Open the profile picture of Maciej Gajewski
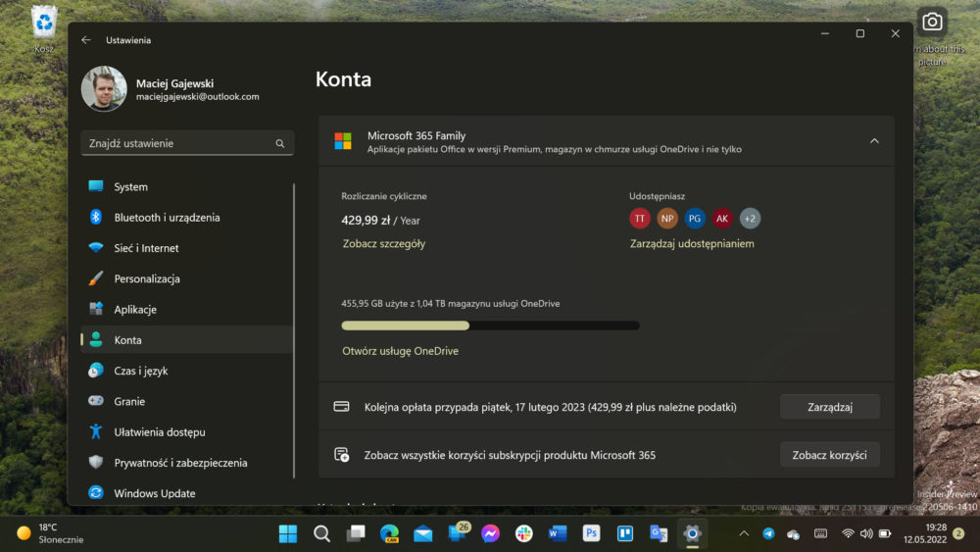 [104, 89]
